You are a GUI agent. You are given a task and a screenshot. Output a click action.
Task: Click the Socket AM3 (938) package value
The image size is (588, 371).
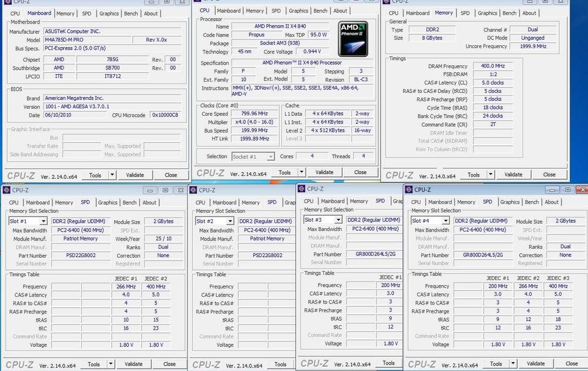tap(280, 43)
